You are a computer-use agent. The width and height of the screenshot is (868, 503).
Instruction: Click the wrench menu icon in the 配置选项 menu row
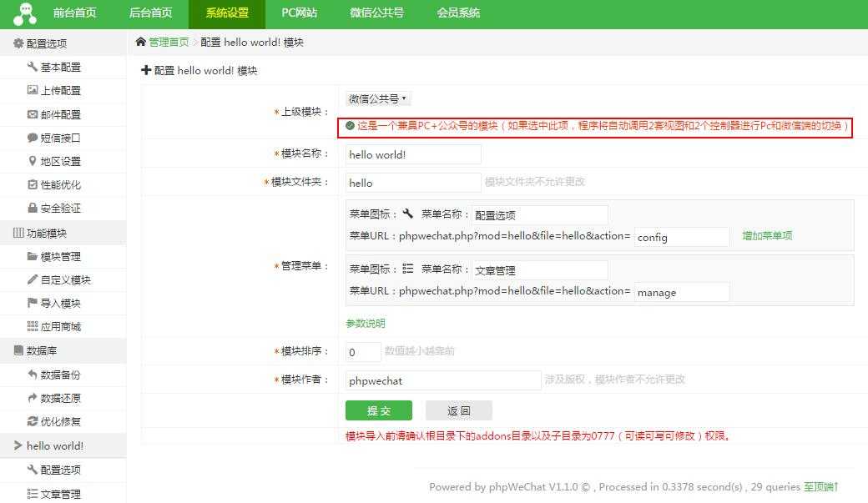point(408,214)
